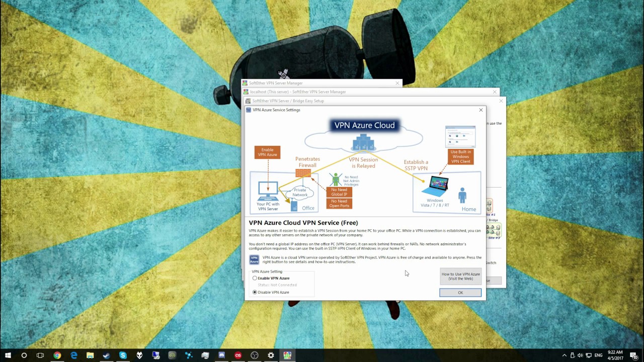Click the No Need Open Ports diagram label
The height and width of the screenshot is (362, 644).
tap(339, 203)
